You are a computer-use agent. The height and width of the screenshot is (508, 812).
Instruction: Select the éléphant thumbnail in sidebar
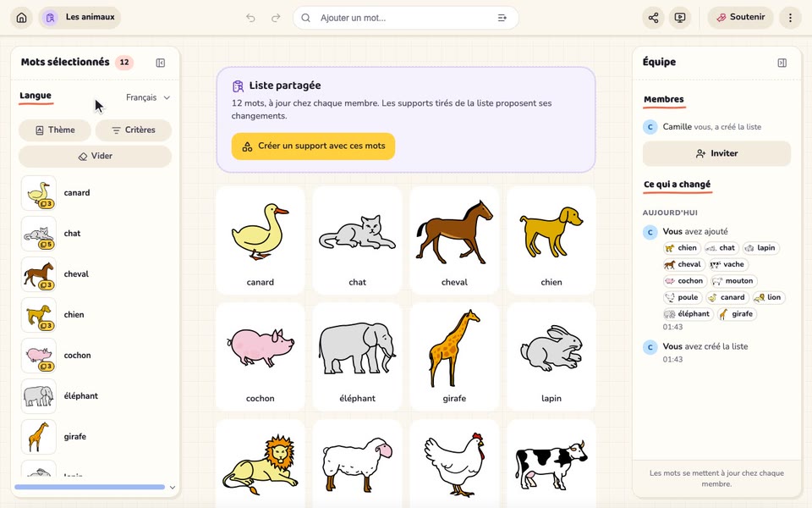coord(39,396)
